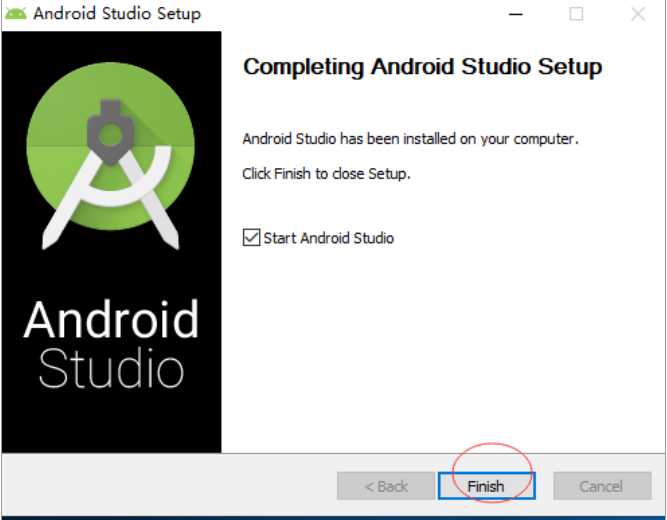The image size is (667, 520).
Task: Uncheck the Start Android Studio checkbox
Action: pyautogui.click(x=251, y=237)
